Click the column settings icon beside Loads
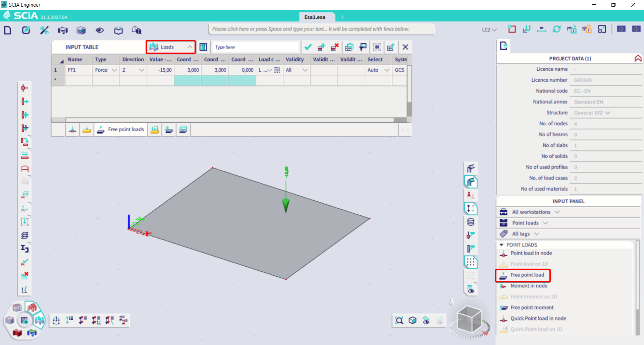The image size is (644, 345). (x=203, y=47)
